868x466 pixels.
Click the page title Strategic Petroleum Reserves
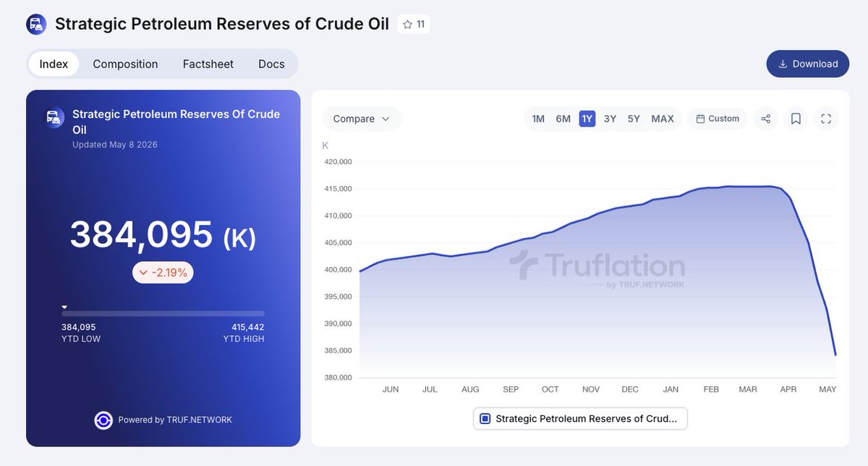[x=222, y=25]
